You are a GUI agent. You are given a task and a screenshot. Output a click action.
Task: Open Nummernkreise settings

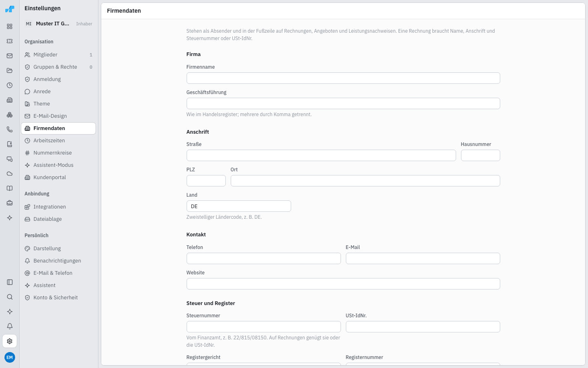58,153
